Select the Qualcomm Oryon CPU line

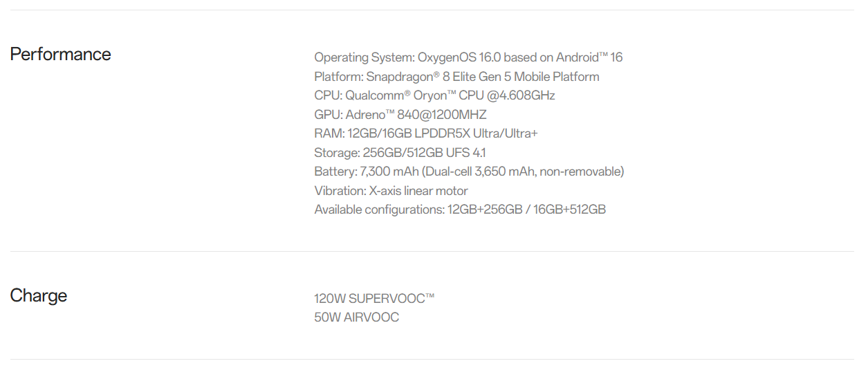click(434, 95)
